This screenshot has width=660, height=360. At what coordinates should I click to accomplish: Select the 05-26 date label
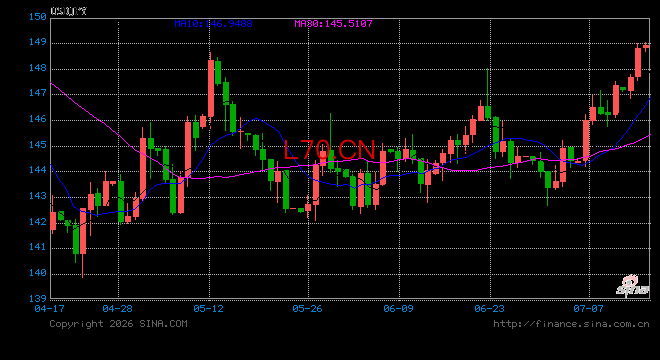point(307,309)
